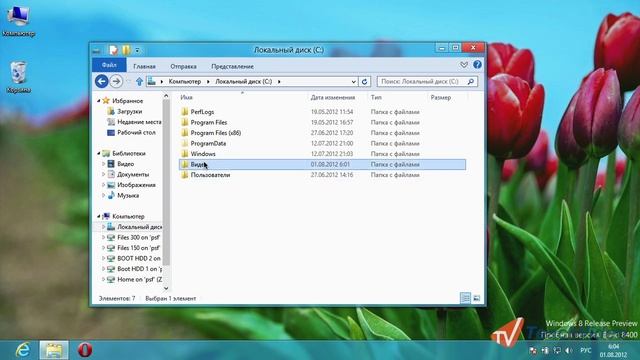
Task: Select Локальный диск in navigation tree
Action: (139, 227)
